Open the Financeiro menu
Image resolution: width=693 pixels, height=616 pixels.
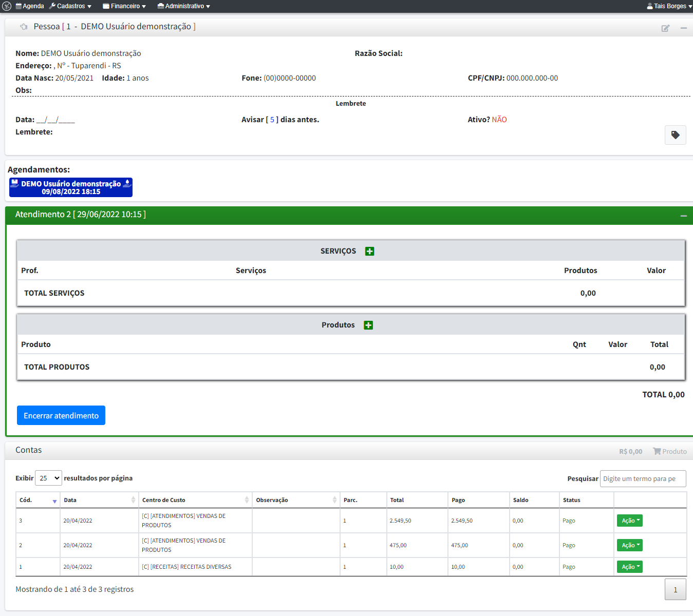pos(125,6)
